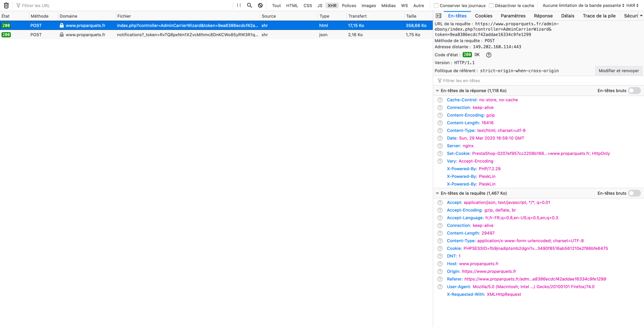Viewport: 644px width, 327px height.
Task: Show help for Content-Type request header
Action: (440, 241)
